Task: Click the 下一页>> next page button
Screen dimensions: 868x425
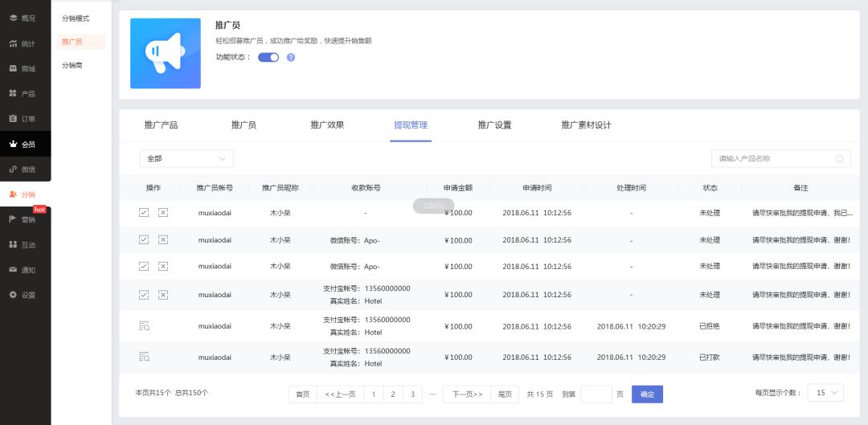Action: pos(467,394)
